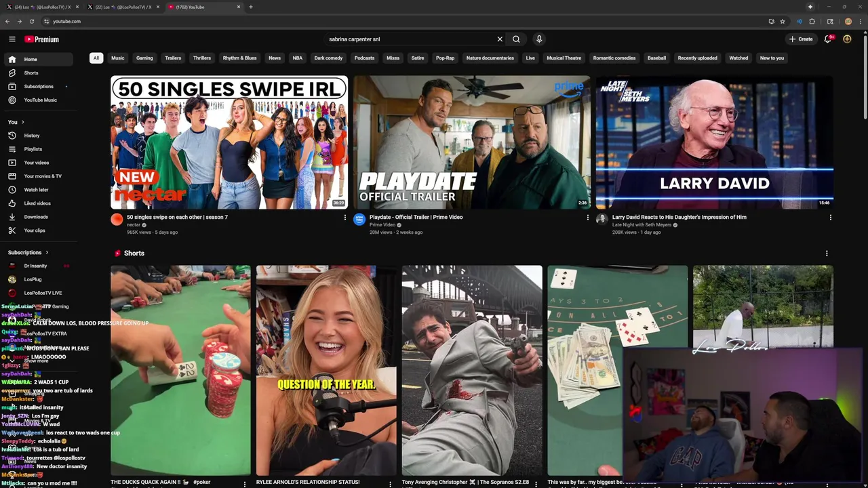Play the 50 Singles Swipe IRL thumbnail
868x488 pixels.
click(x=229, y=142)
